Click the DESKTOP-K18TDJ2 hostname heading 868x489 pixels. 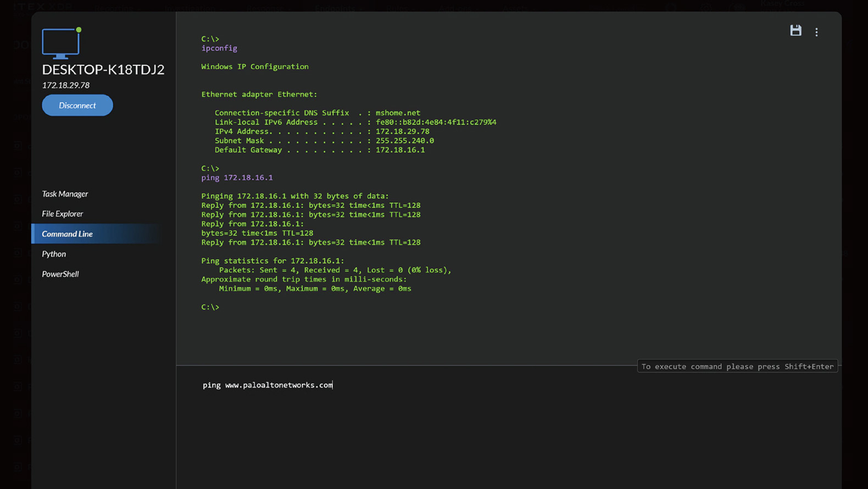[x=103, y=70]
